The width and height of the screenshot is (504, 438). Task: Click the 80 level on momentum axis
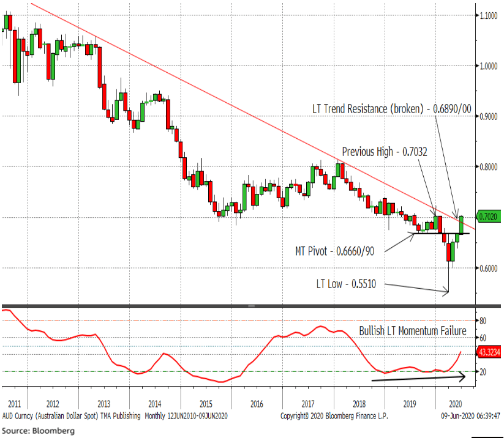coord(483,320)
